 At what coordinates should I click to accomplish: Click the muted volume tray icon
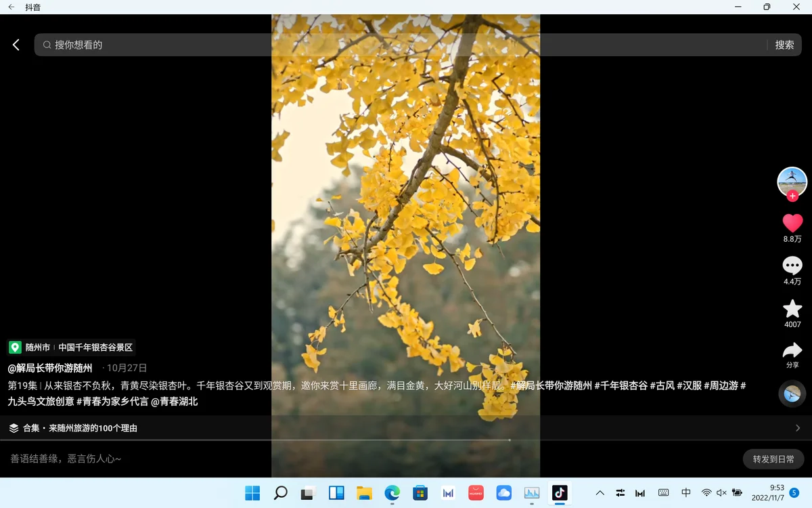(x=721, y=493)
